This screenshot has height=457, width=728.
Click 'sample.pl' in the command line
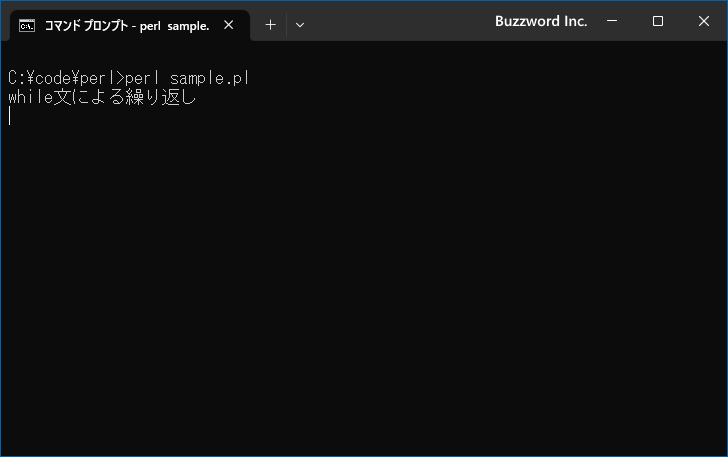click(209, 78)
